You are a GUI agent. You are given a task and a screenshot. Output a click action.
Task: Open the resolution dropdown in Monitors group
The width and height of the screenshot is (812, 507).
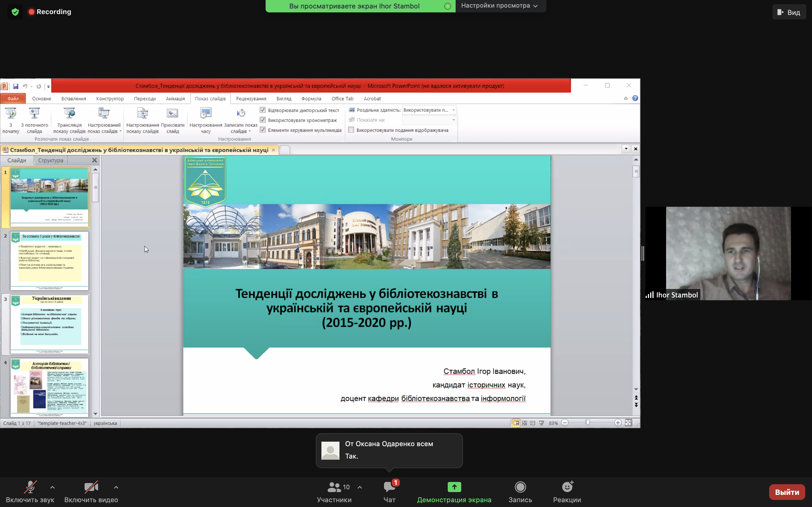453,110
